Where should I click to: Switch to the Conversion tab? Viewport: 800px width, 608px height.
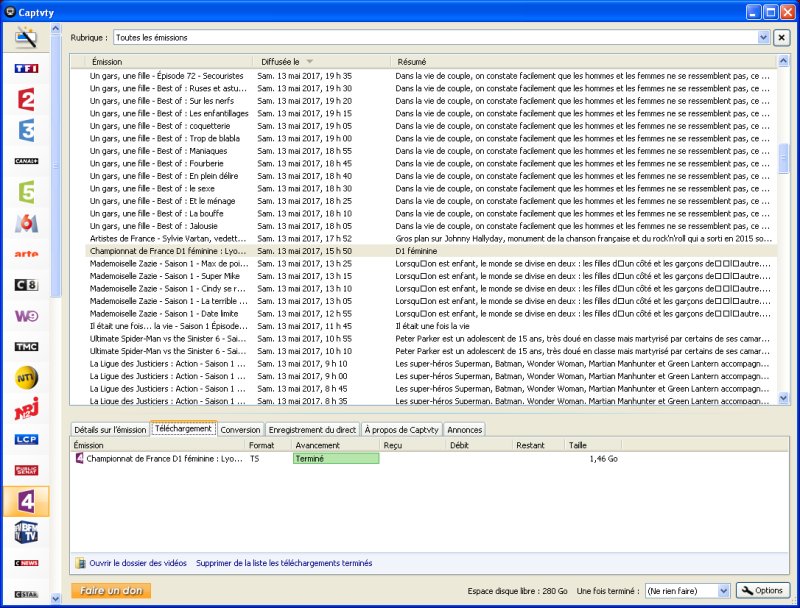(x=240, y=430)
